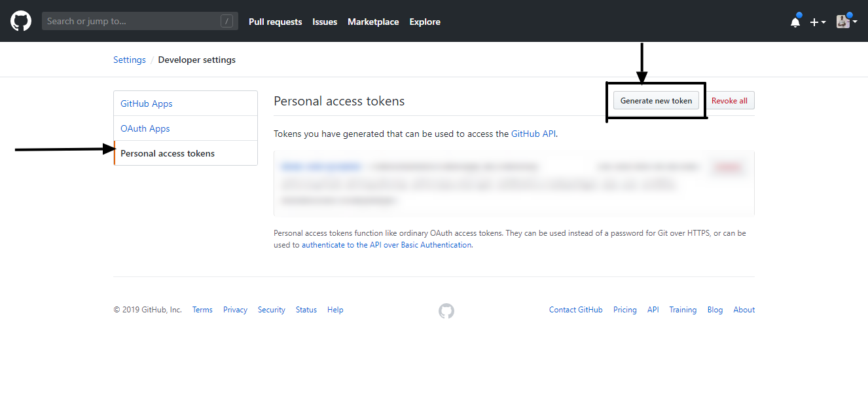Open the notifications bell icon
The image size is (868, 410).
(x=795, y=22)
